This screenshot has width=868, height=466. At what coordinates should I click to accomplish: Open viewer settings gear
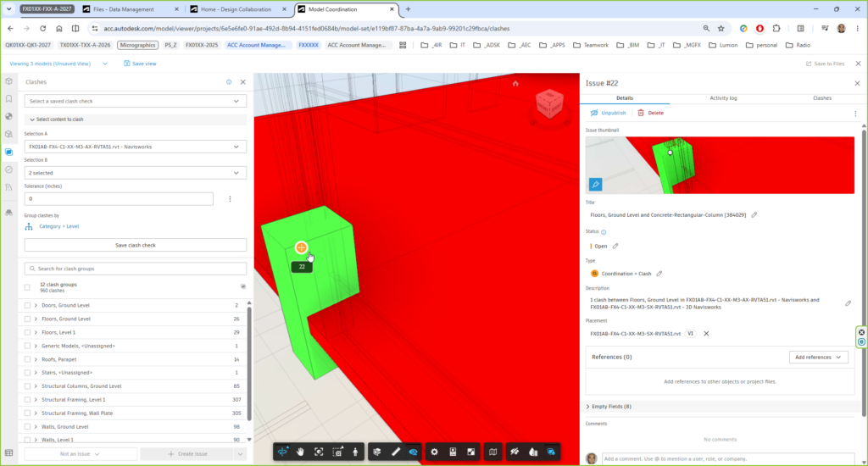[x=434, y=452]
